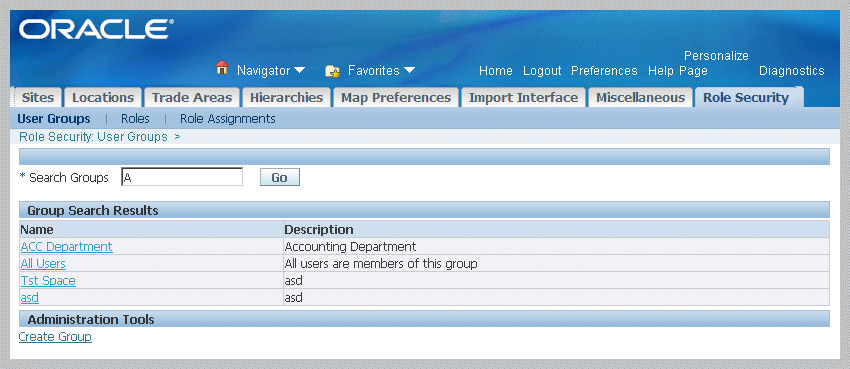Screen dimensions: 850x369
Task: Click the Help link
Action: (x=661, y=71)
